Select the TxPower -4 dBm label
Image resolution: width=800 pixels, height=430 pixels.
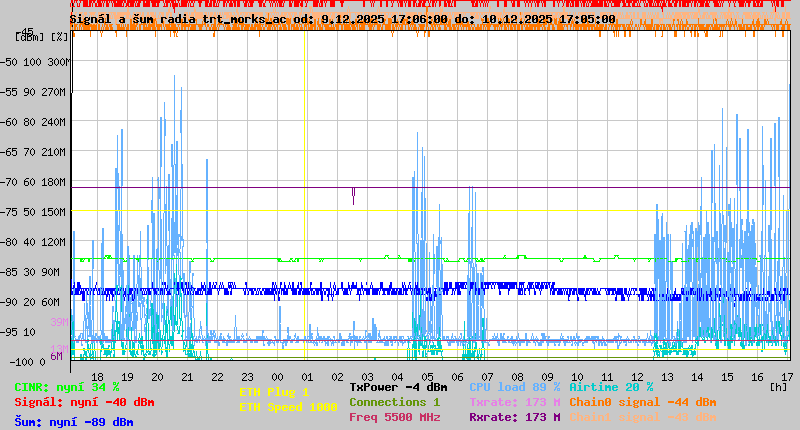click(x=398, y=387)
